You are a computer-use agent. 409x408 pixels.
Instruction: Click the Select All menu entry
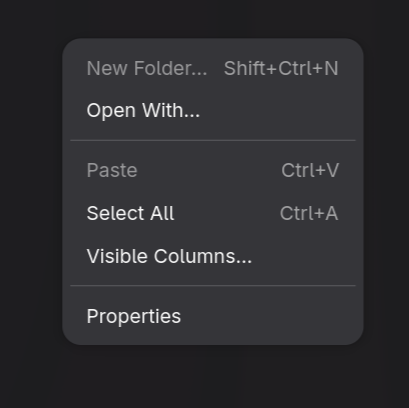click(x=213, y=213)
